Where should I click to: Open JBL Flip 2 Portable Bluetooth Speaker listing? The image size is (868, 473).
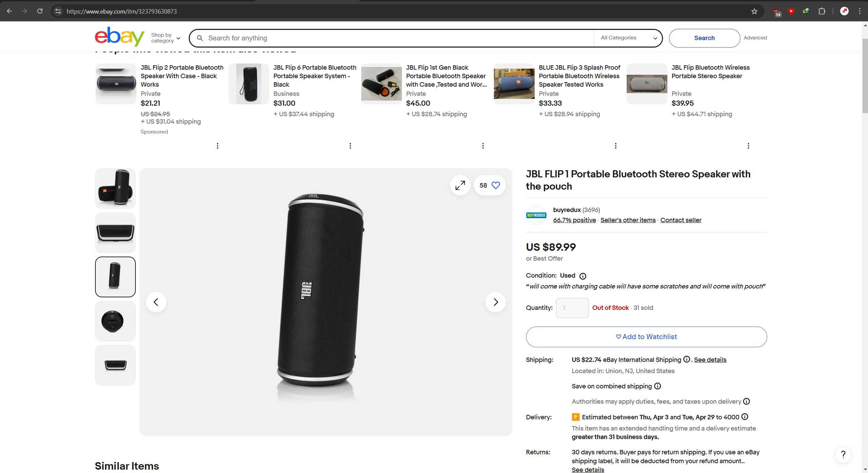point(182,76)
